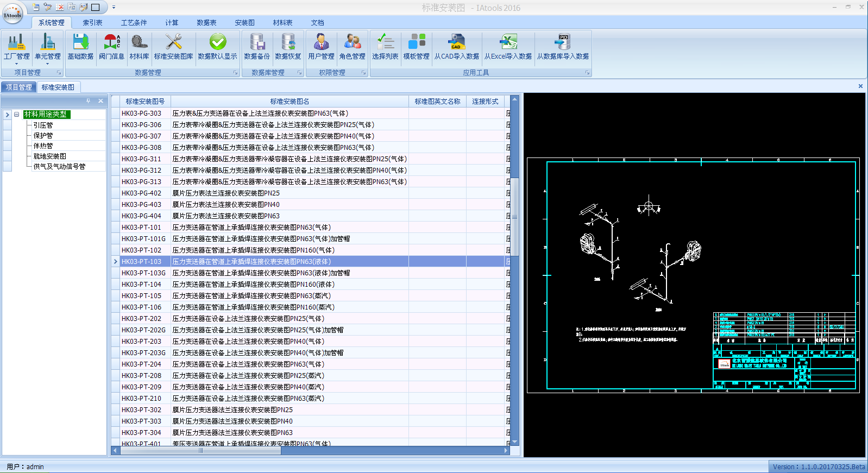Select 引压管 in the tree

tap(43, 125)
